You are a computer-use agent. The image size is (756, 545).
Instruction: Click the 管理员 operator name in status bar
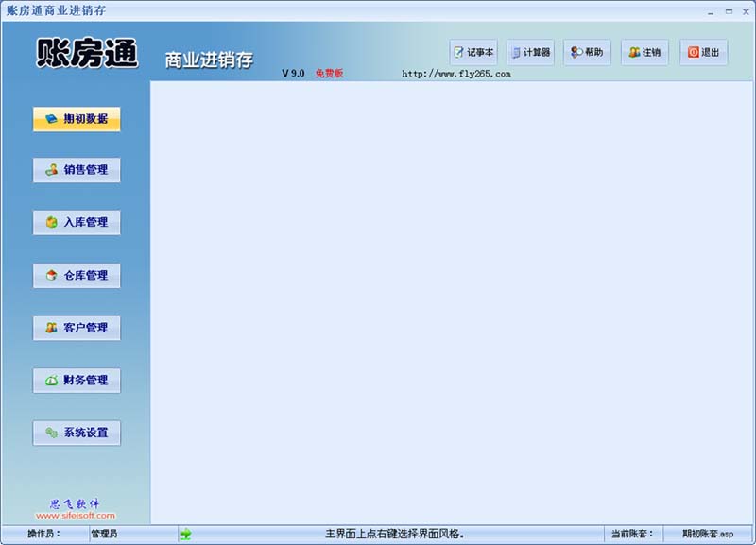click(104, 534)
